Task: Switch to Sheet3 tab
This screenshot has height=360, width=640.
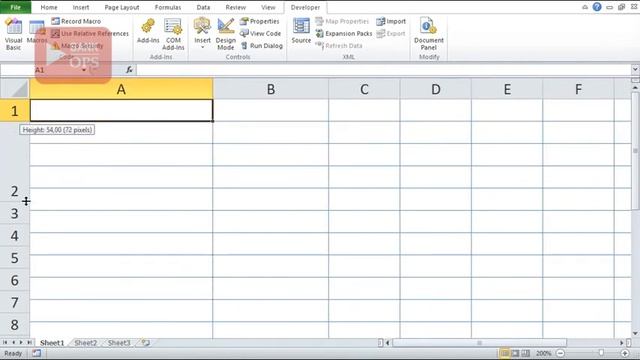Action: click(119, 343)
